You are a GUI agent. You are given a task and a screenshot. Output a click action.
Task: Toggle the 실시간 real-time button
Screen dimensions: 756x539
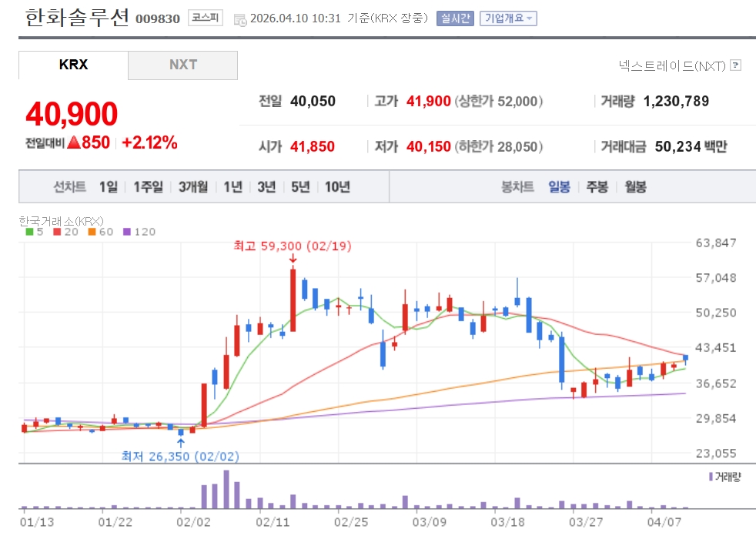click(455, 18)
